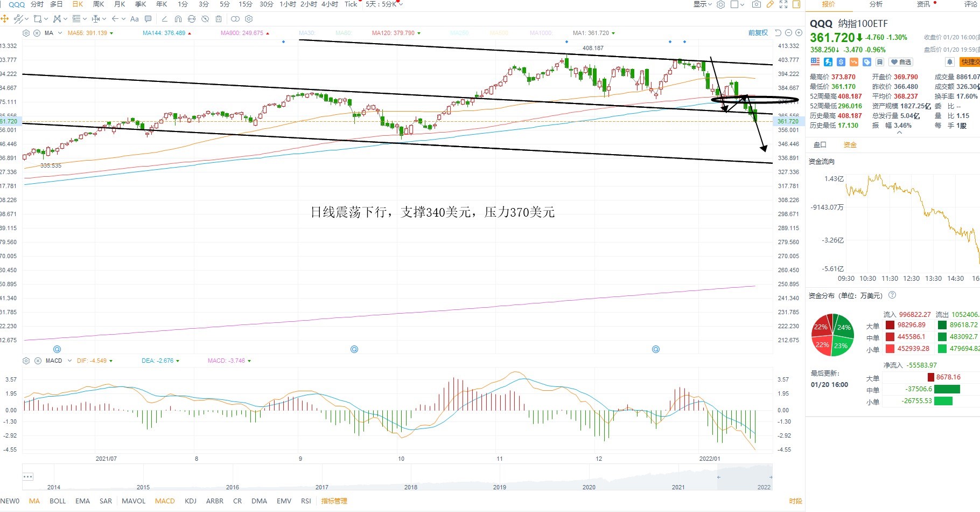Open chart display settings gear
The image size is (980, 512).
point(720,4)
